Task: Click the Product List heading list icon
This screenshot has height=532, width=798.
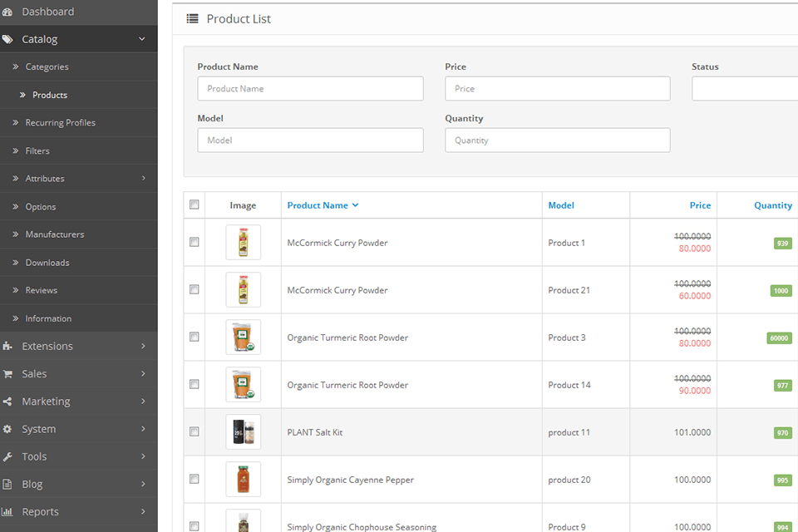Action: (192, 19)
